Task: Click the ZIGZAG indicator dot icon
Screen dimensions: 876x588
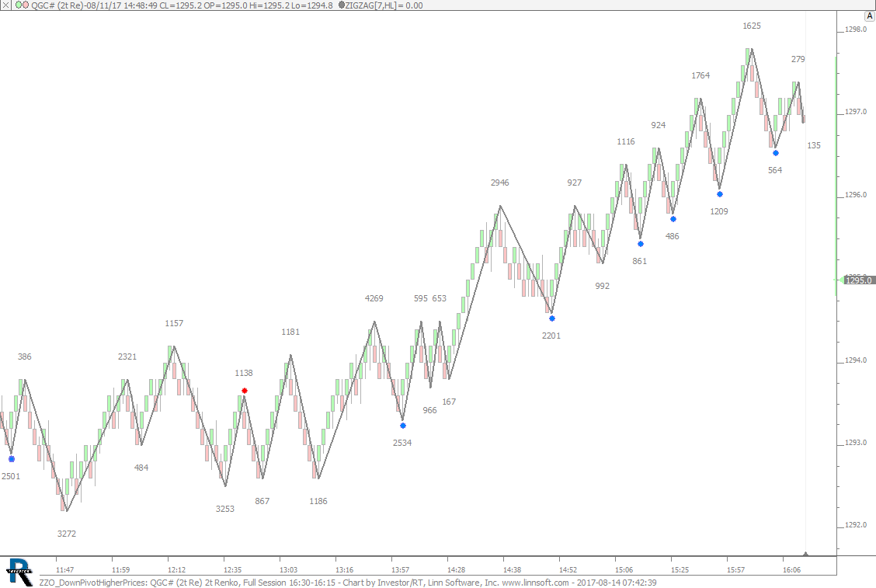Action: [342, 5]
